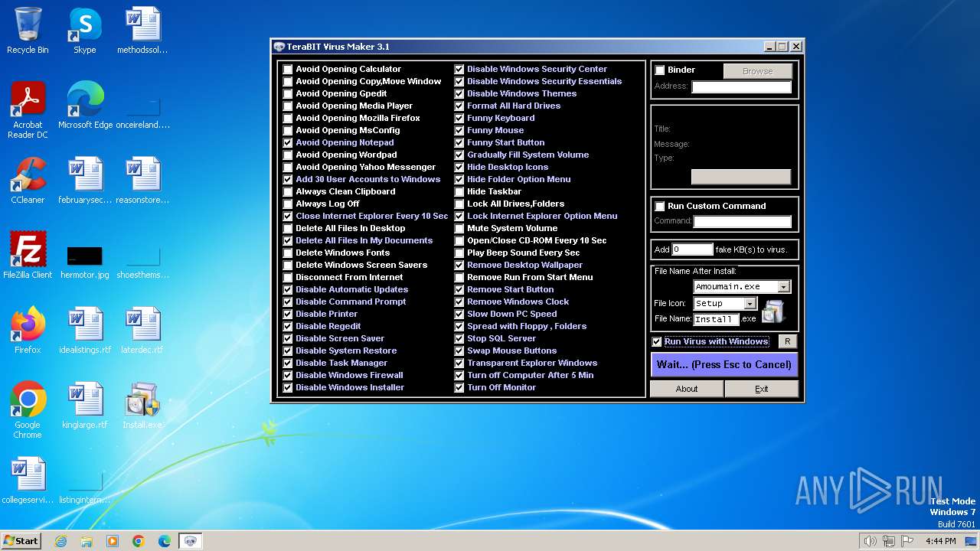980x551 pixels.
Task: Open the Microsoft Edge desktop shortcut
Action: tap(85, 106)
